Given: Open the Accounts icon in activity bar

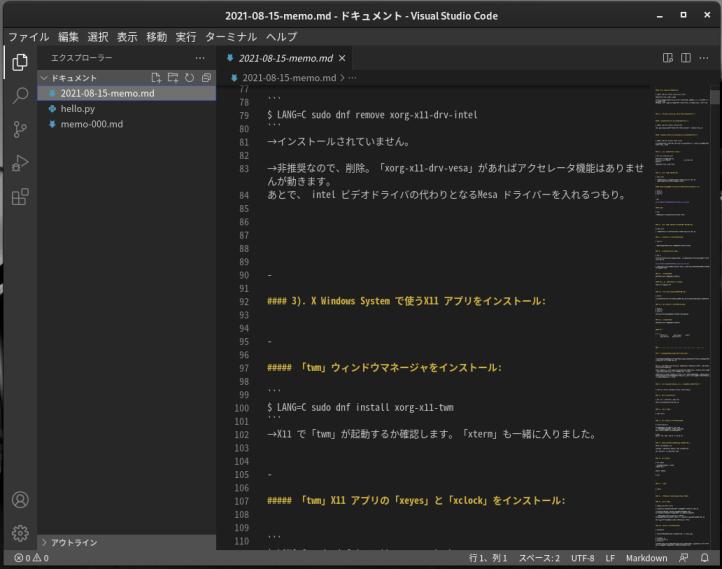Looking at the screenshot, I should pos(20,499).
